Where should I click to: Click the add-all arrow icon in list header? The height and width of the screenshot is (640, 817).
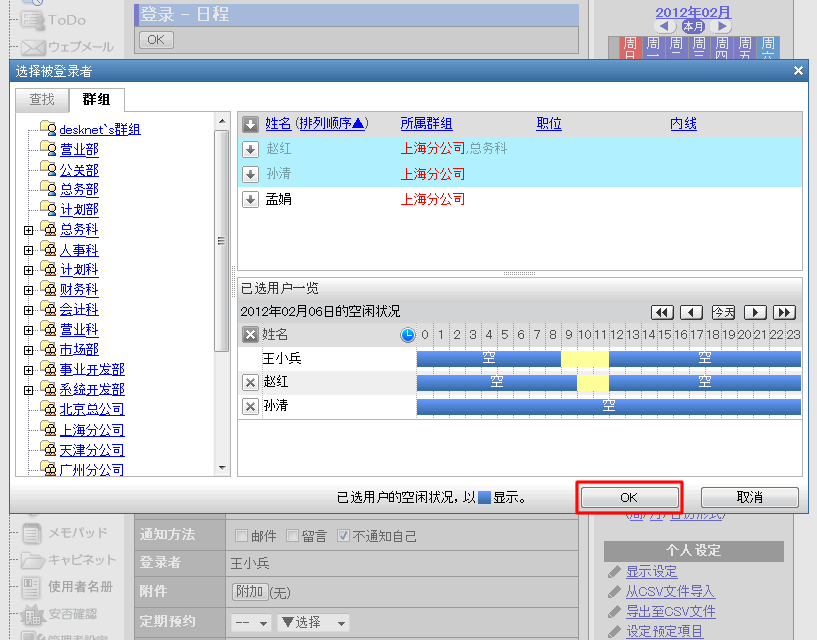[x=251, y=124]
